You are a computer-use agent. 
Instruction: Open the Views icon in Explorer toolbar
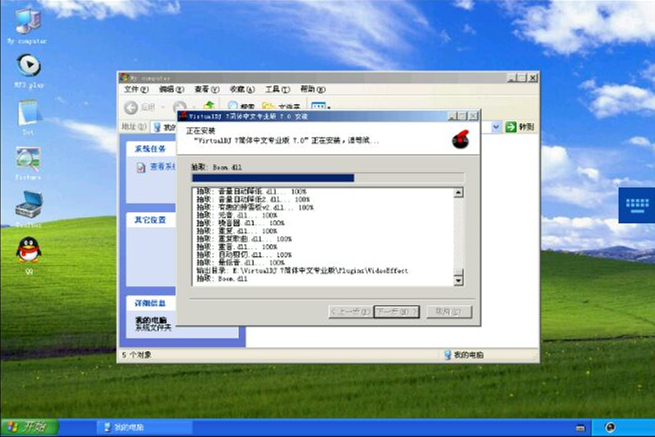point(319,105)
